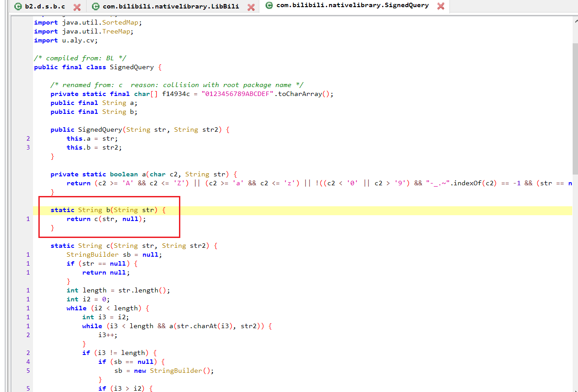Click the "private static boolean a" method signature

pyautogui.click(x=144, y=174)
